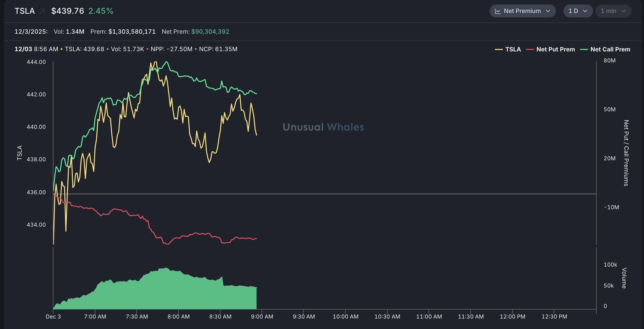Click the red Net Put Prem legend line
Image resolution: width=644 pixels, height=329 pixels.
[530, 49]
